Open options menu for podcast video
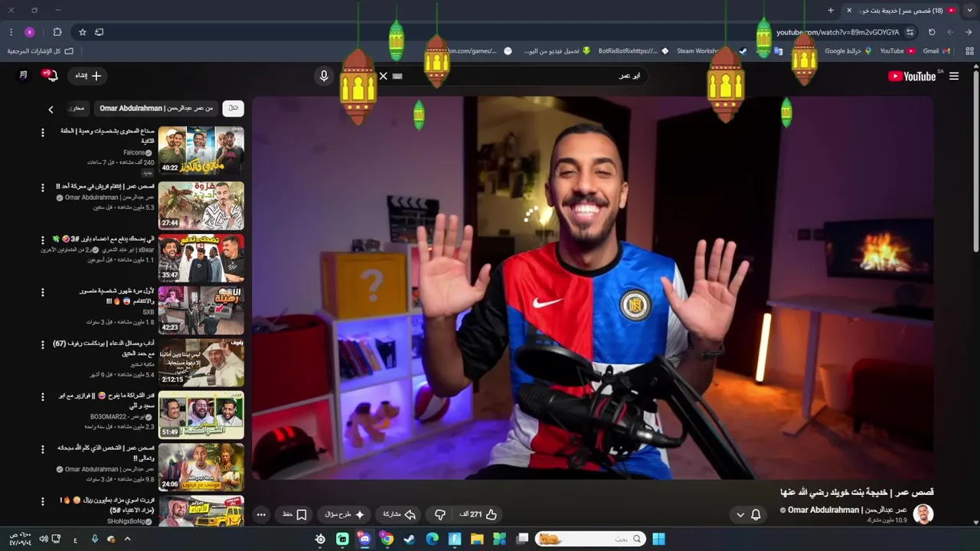 43,344
